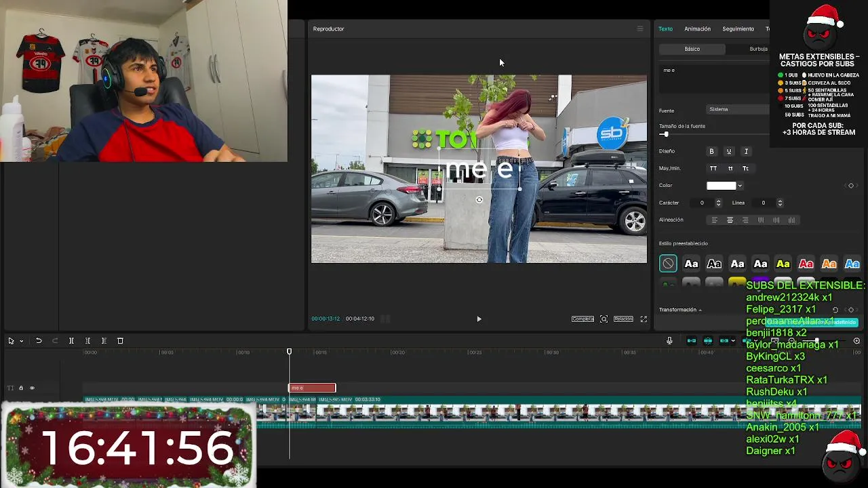Enter fullscreen preview mode
The height and width of the screenshot is (488, 868).
[644, 319]
